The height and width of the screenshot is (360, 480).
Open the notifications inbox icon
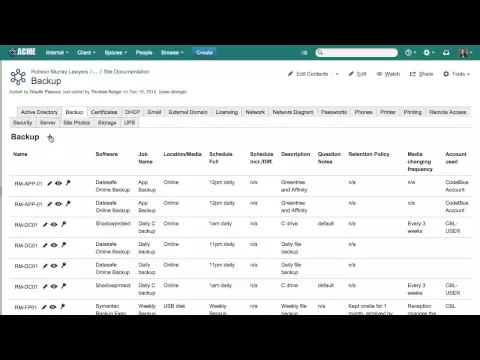[446, 53]
